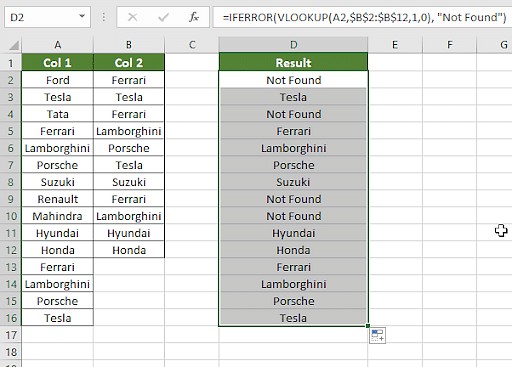Screen dimensions: 512x367
Task: Select cell D2 'Not Found' result
Action: 293,80
